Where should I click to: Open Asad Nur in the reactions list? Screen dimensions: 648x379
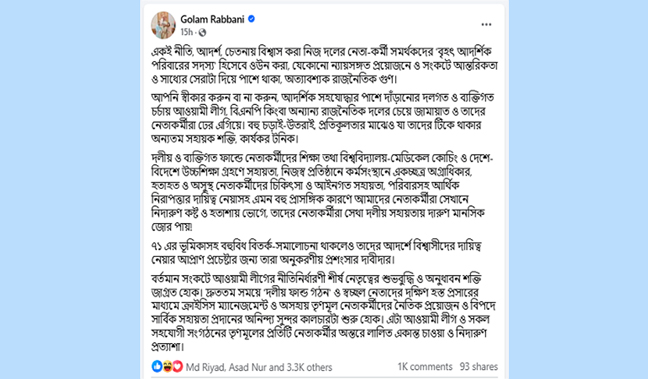(x=248, y=367)
